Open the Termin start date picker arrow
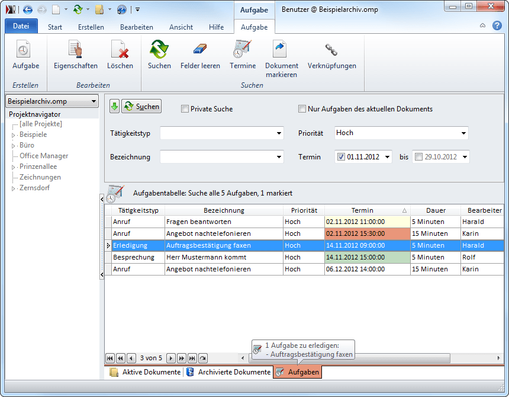 coord(387,157)
